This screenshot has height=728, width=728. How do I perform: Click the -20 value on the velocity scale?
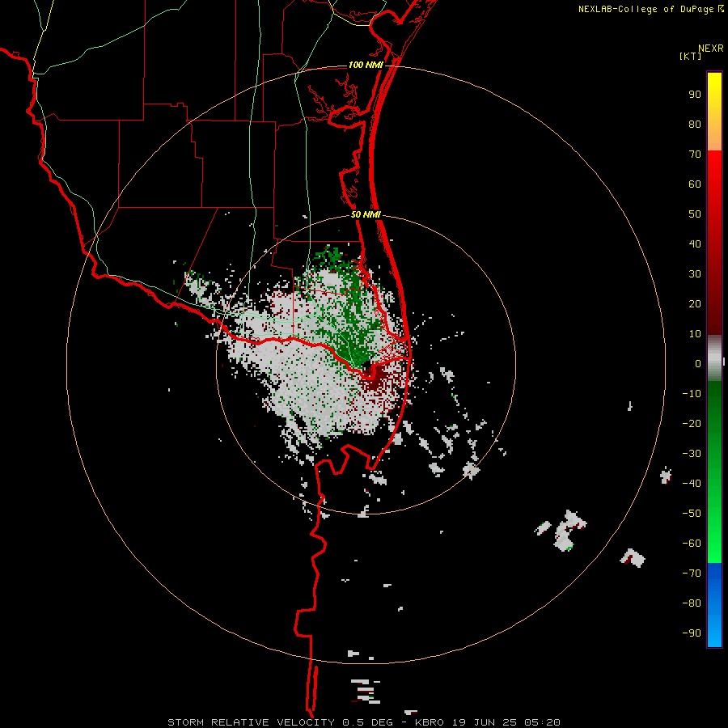tap(692, 424)
